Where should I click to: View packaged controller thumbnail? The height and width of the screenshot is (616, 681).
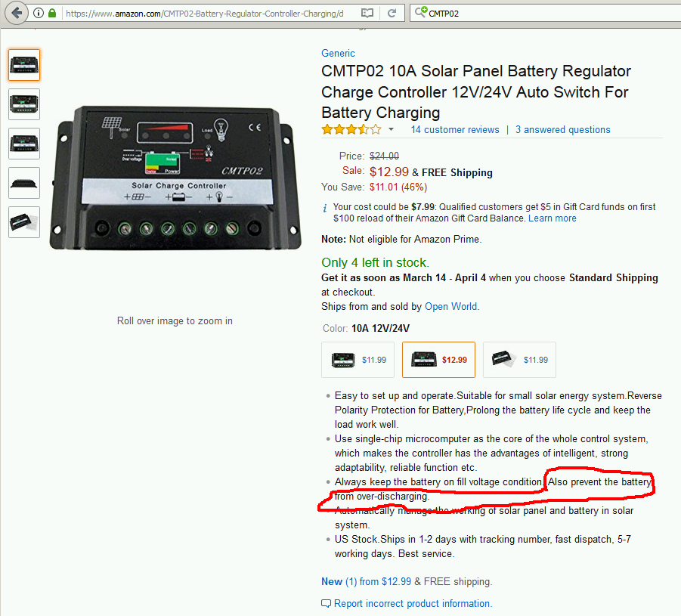pos(24,222)
